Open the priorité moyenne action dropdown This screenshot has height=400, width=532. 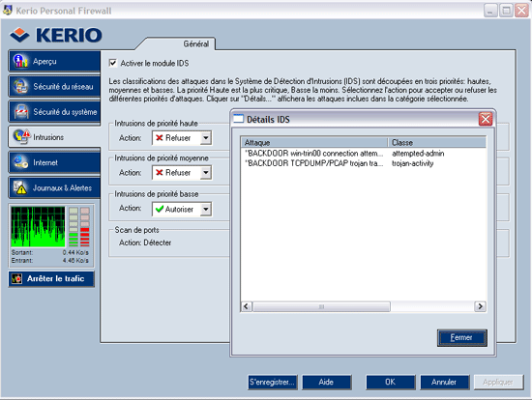point(206,172)
